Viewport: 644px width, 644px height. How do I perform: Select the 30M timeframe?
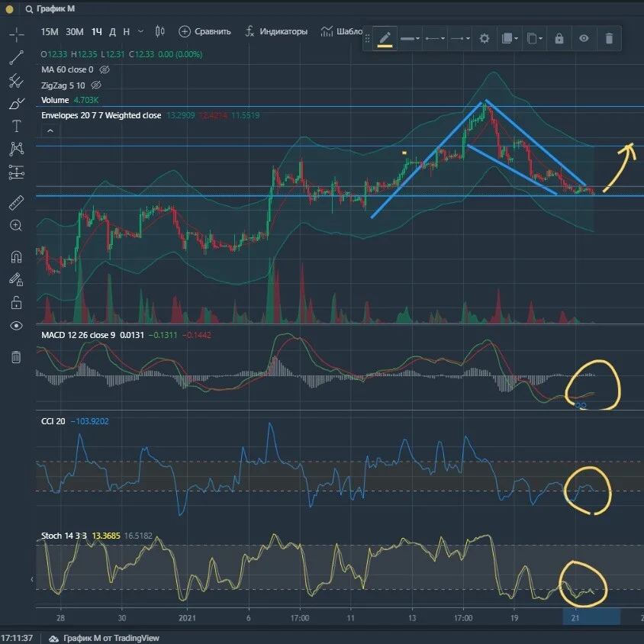click(x=75, y=31)
